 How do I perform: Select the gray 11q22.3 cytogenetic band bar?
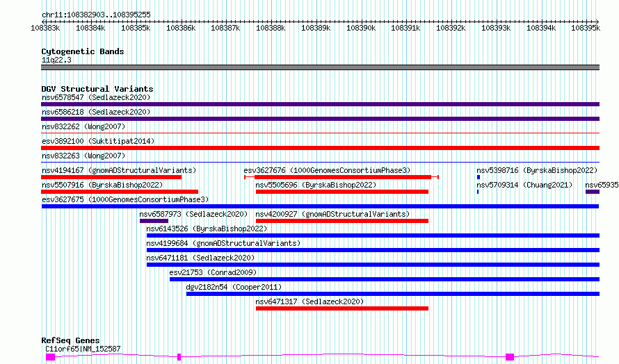pyautogui.click(x=320, y=67)
